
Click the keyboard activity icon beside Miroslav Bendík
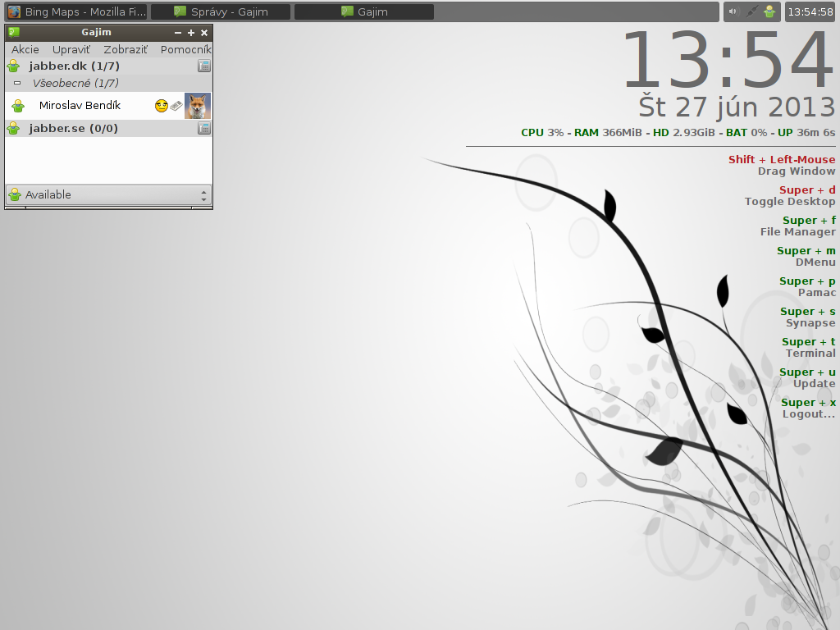(176, 106)
